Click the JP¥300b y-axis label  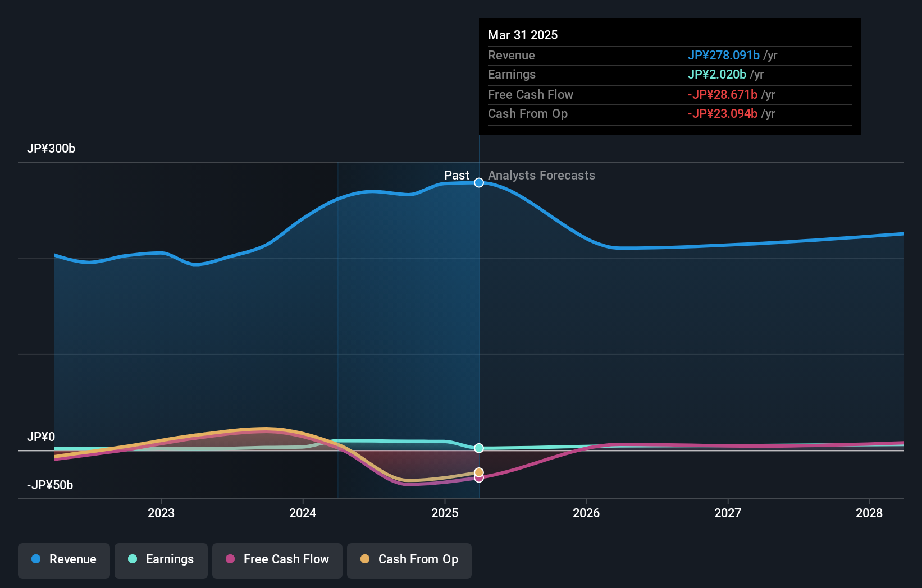pyautogui.click(x=51, y=149)
